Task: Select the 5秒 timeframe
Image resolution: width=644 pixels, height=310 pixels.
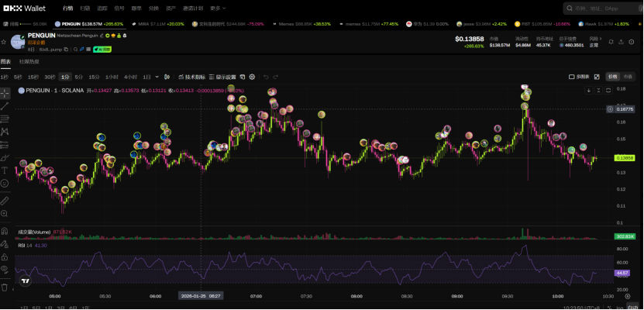Action: click(x=18, y=77)
